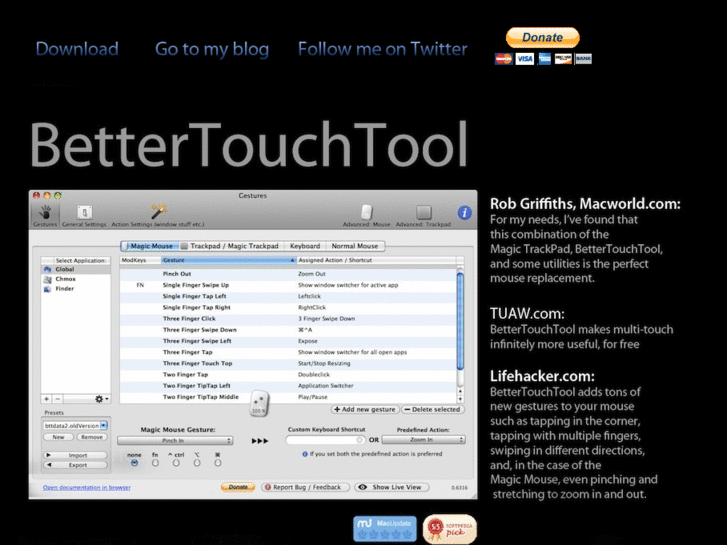The height and width of the screenshot is (545, 727).
Task: Open Advanced Mouse toolbar icon
Action: [366, 212]
